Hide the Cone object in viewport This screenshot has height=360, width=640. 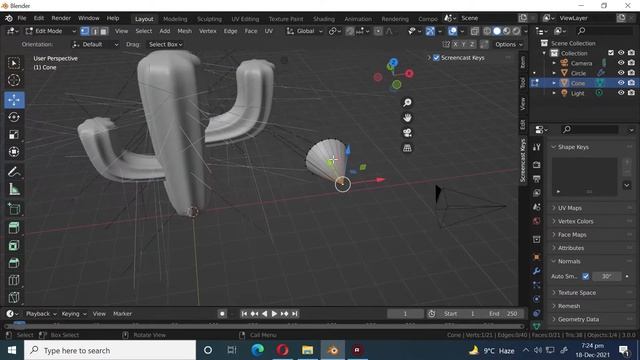pyautogui.click(x=621, y=83)
